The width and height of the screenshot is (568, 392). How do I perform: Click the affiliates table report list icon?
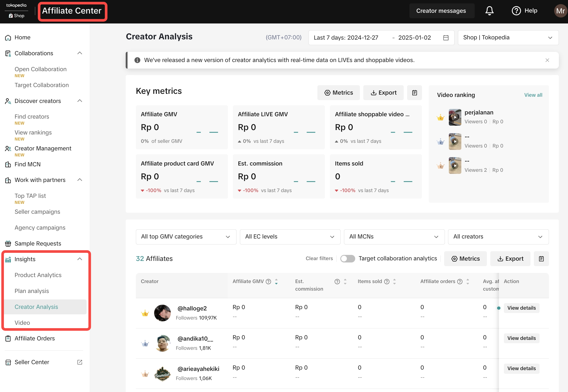tap(541, 259)
